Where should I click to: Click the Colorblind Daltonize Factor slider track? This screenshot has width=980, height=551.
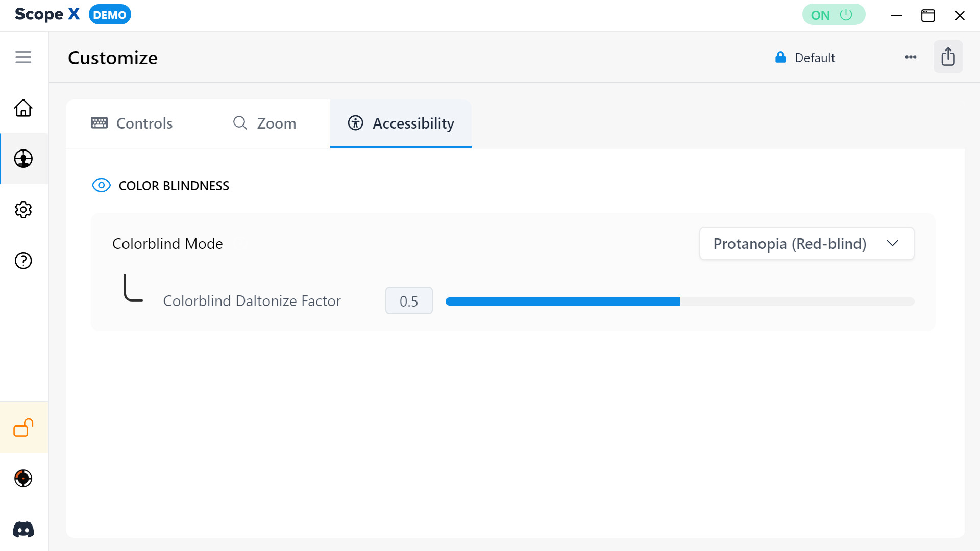click(679, 302)
